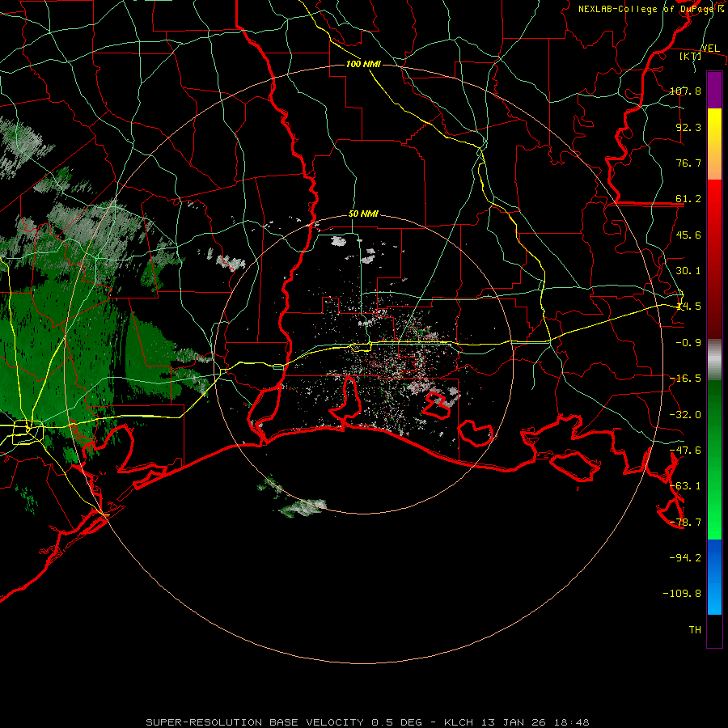Select the 100 NMI range ring label
Image resolution: width=728 pixels, height=728 pixels.
tap(363, 64)
